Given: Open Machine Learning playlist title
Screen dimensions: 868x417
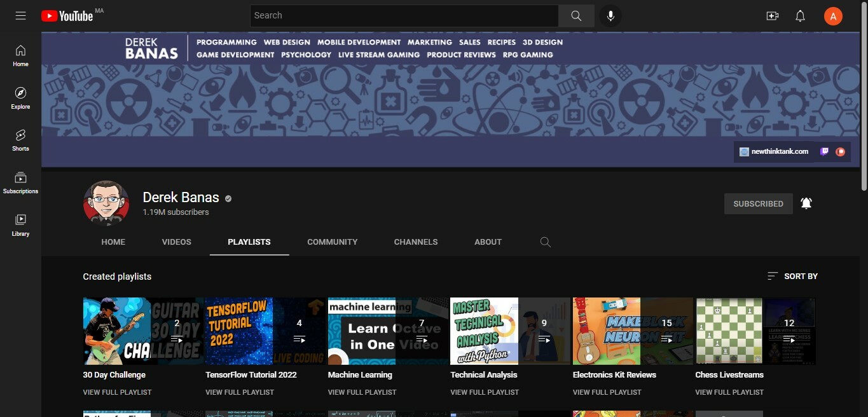Looking at the screenshot, I should pos(360,375).
